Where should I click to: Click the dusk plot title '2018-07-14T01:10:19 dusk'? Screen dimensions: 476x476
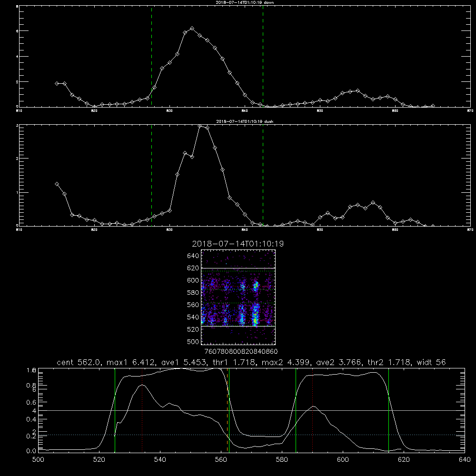pyautogui.click(x=245, y=121)
